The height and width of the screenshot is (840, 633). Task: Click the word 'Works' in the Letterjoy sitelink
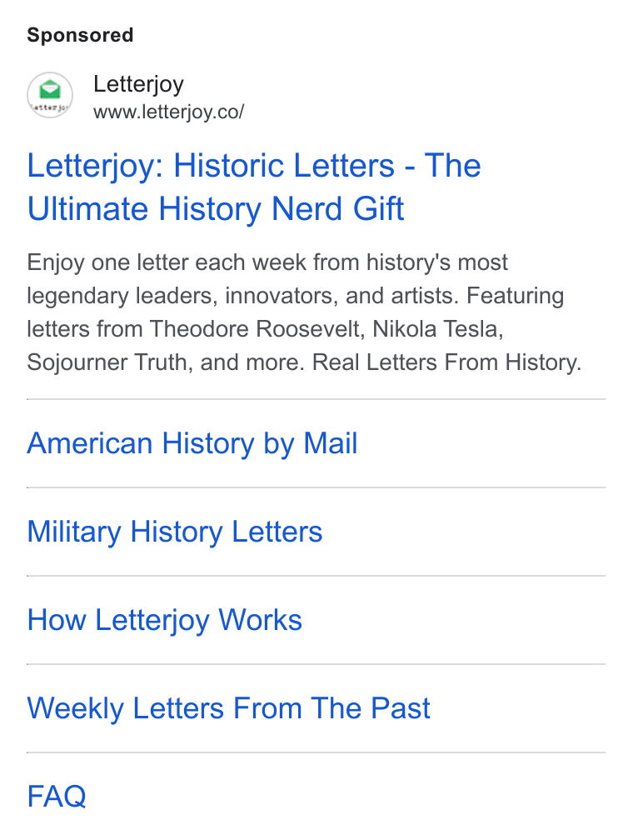(x=260, y=620)
